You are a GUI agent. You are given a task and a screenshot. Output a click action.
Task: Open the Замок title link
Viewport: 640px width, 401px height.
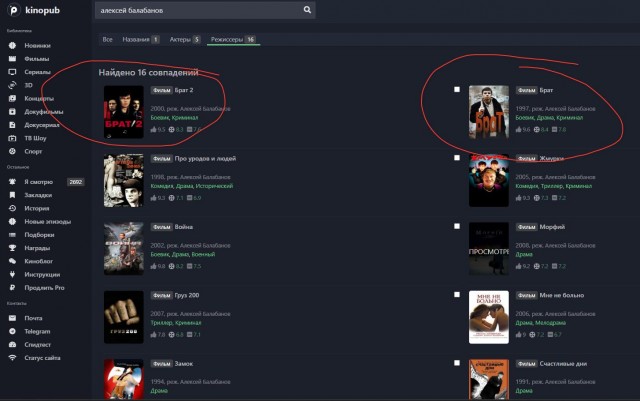tap(183, 363)
